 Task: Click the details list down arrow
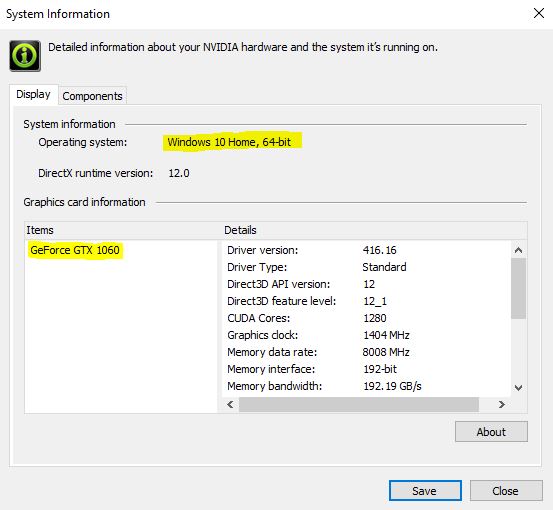[x=518, y=388]
